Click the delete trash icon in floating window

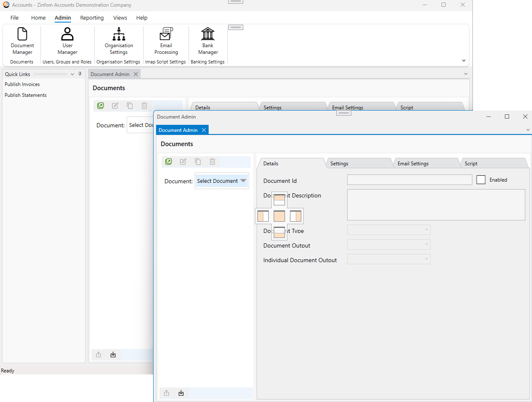click(x=212, y=162)
